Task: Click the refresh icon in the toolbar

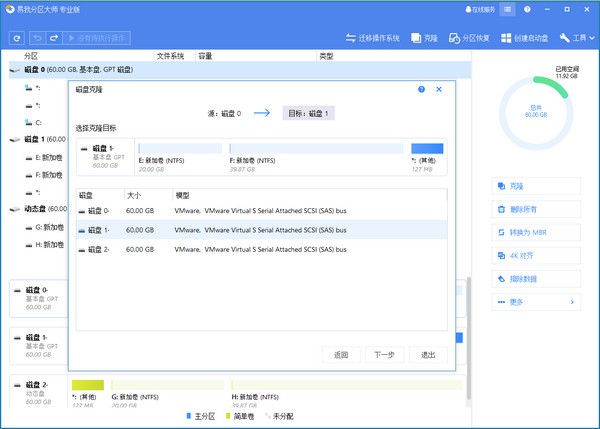Action: pyautogui.click(x=17, y=38)
